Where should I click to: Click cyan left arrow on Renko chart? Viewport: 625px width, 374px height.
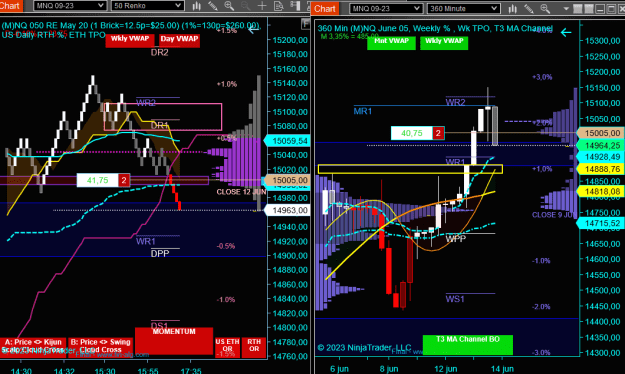(254, 29)
